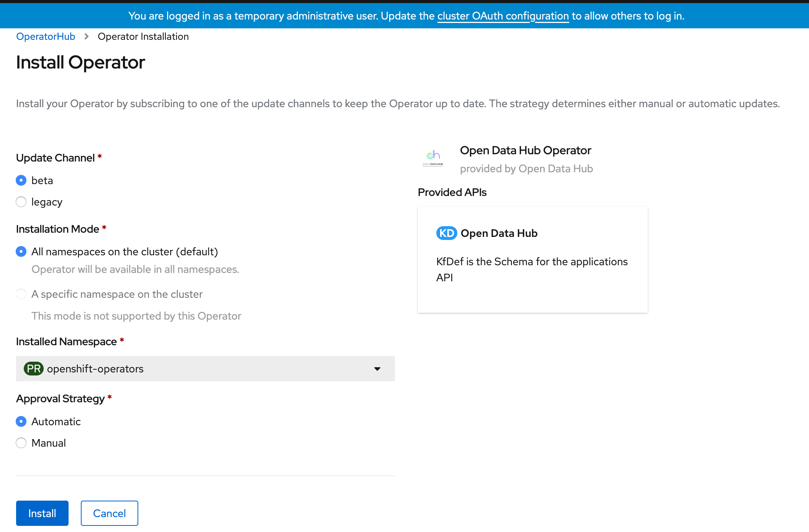Click the KfDef schema description card
The width and height of the screenshot is (809, 532).
[x=532, y=269]
